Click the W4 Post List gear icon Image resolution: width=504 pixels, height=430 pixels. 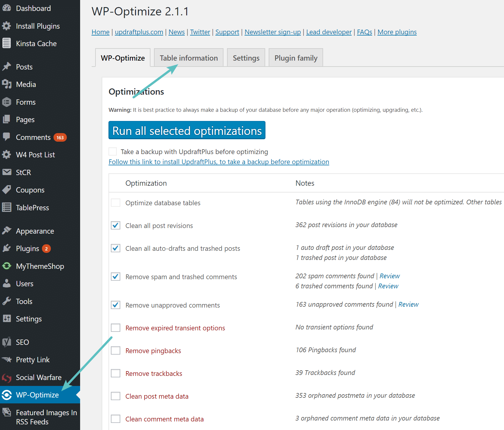(7, 155)
